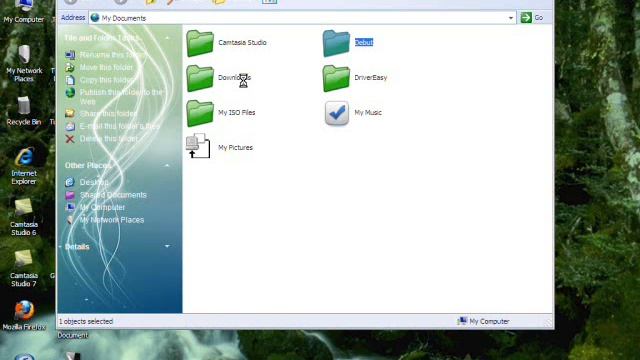This screenshot has width=640, height=360.
Task: Select the Debut folder icon
Action: (336, 43)
